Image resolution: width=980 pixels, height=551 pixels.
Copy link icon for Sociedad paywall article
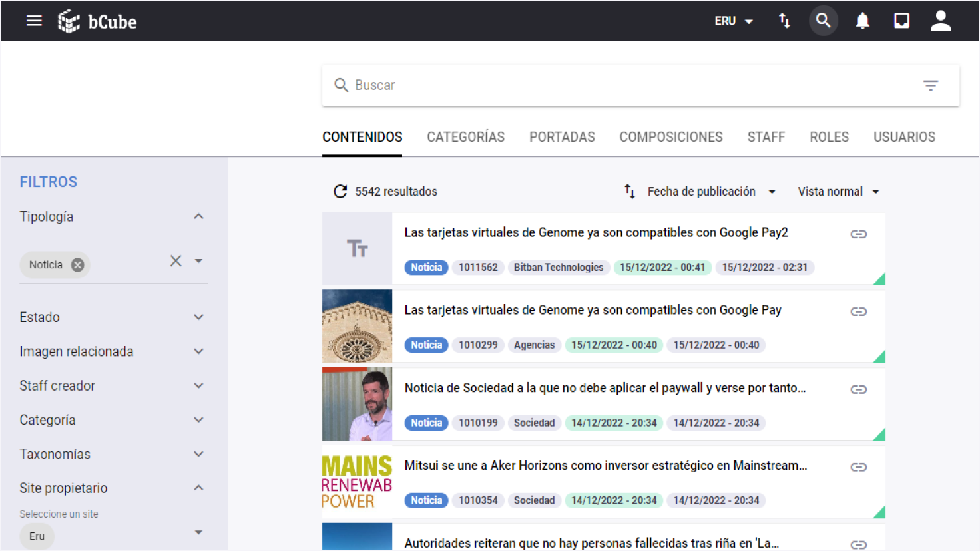pos(859,389)
